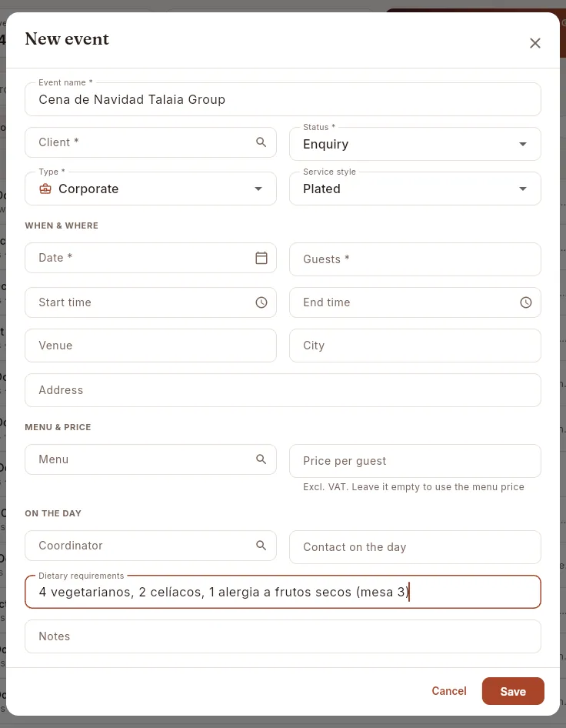Click in the Dietary requirements field

click(282, 592)
